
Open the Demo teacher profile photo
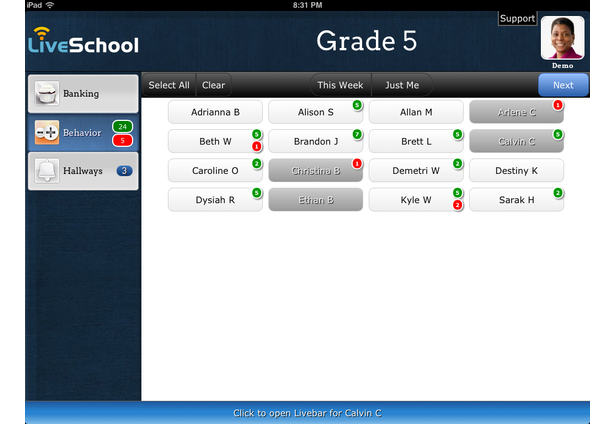[562, 38]
